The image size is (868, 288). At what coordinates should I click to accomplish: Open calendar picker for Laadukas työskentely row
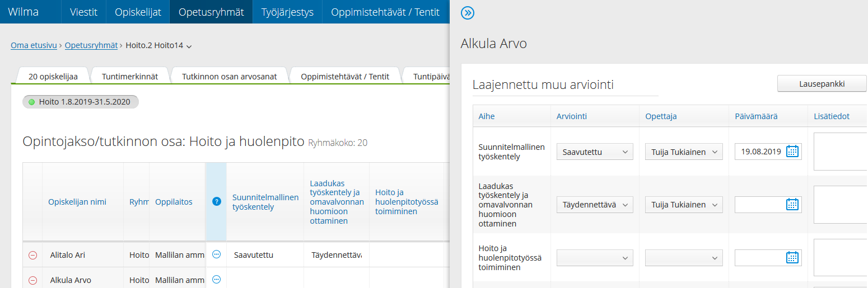[792, 205]
